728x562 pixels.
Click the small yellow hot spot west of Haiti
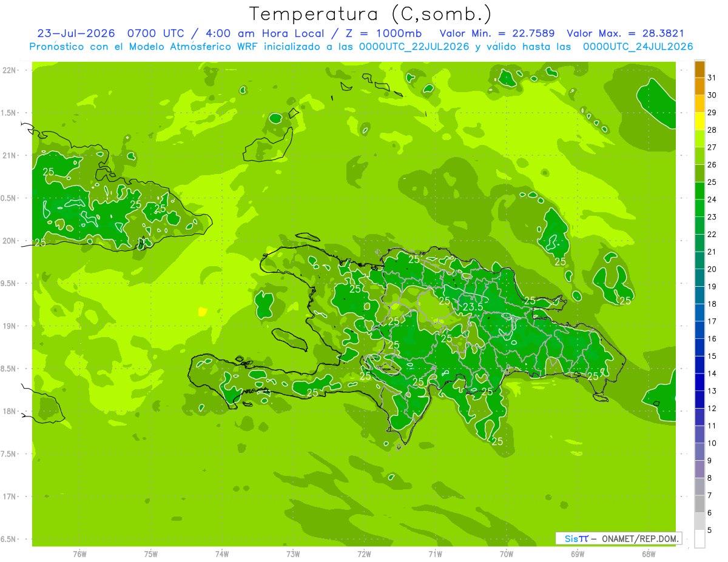pyautogui.click(x=203, y=312)
